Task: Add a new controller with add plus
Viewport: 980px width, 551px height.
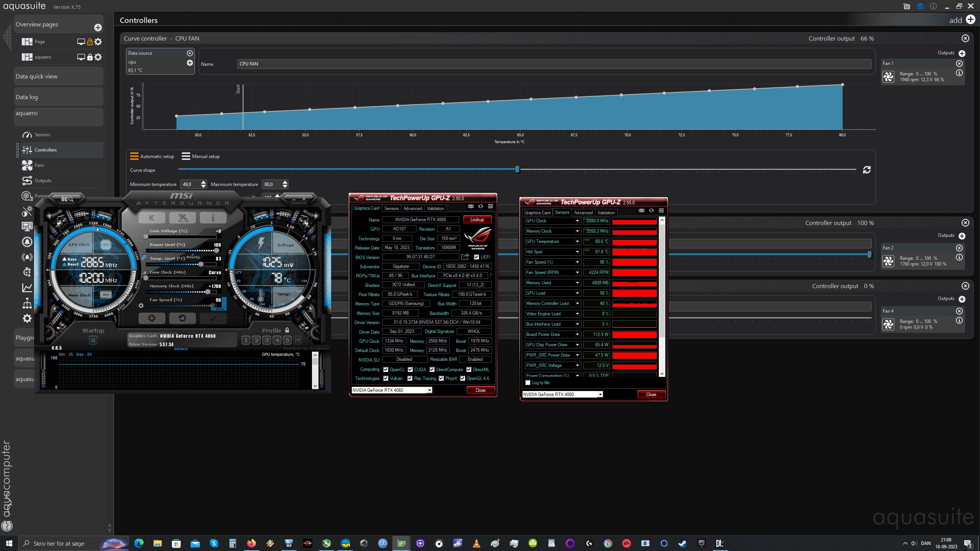Action: click(971, 20)
